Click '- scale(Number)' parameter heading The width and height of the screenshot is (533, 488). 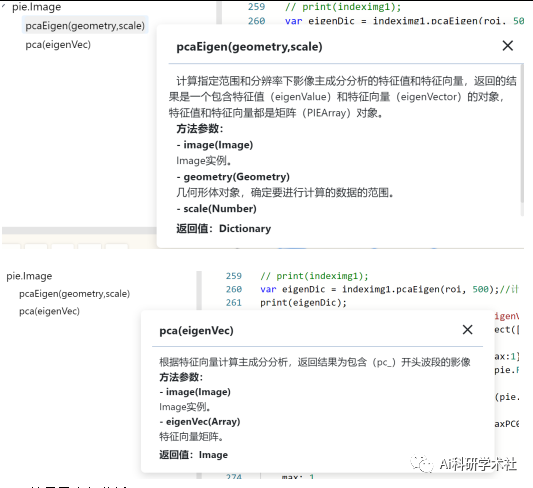click(217, 209)
